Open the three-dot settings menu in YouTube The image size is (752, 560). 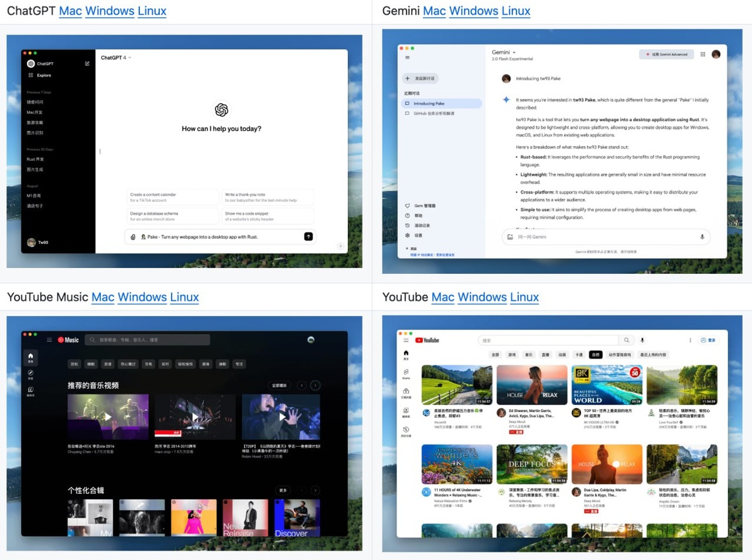[691, 340]
